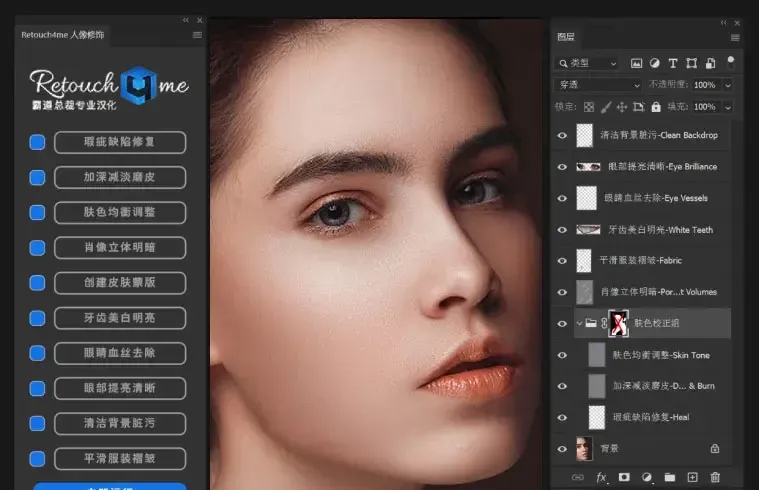Delete layer trash icon
This screenshot has height=490, width=759.
click(715, 477)
